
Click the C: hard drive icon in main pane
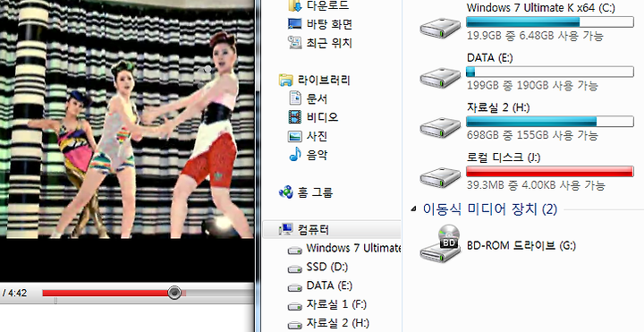pyautogui.click(x=440, y=28)
